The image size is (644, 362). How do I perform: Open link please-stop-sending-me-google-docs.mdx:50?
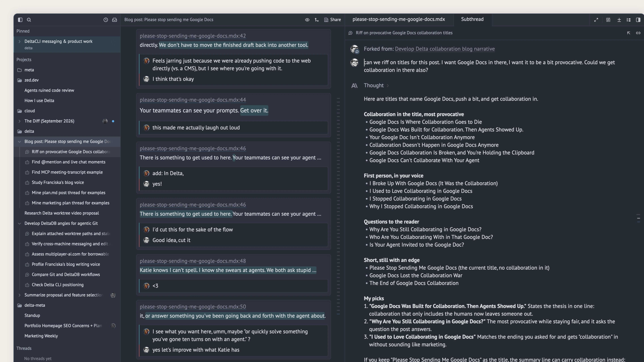pyautogui.click(x=193, y=307)
